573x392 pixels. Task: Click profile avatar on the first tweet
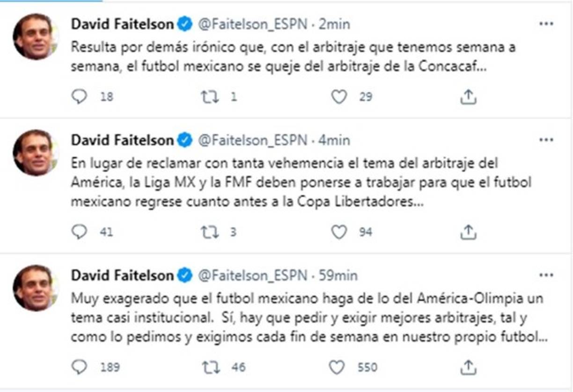tap(35, 36)
